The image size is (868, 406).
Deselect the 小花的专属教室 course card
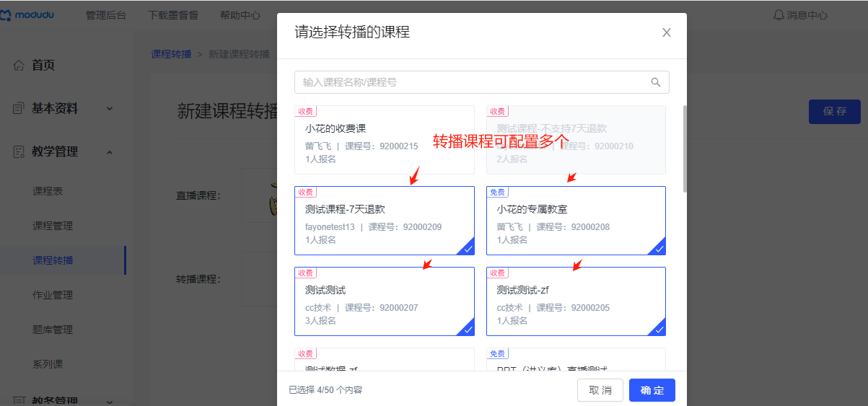[x=576, y=221]
